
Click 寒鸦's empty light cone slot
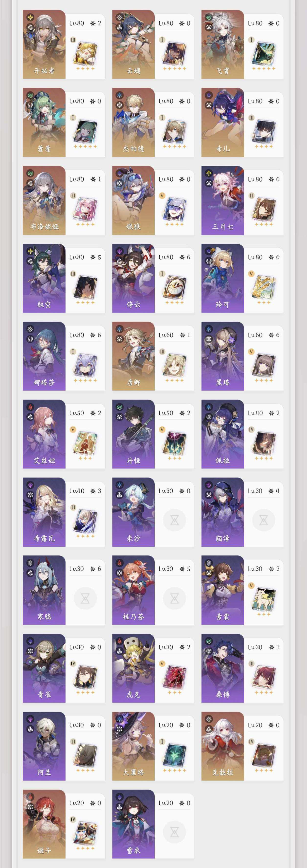85,598
